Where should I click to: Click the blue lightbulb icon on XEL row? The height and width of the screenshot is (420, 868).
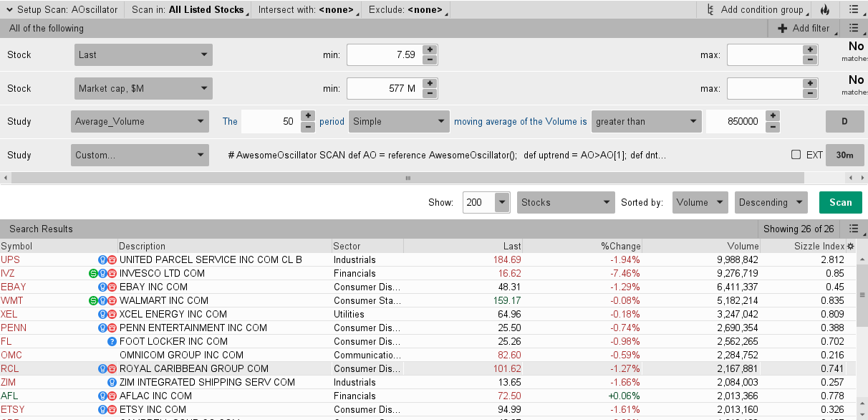[x=102, y=314]
